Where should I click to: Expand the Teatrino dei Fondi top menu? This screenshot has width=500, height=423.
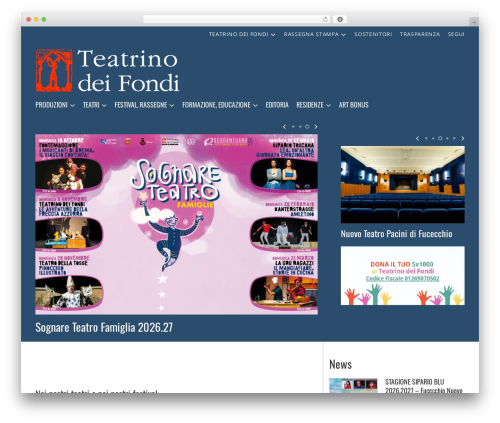coord(242,34)
